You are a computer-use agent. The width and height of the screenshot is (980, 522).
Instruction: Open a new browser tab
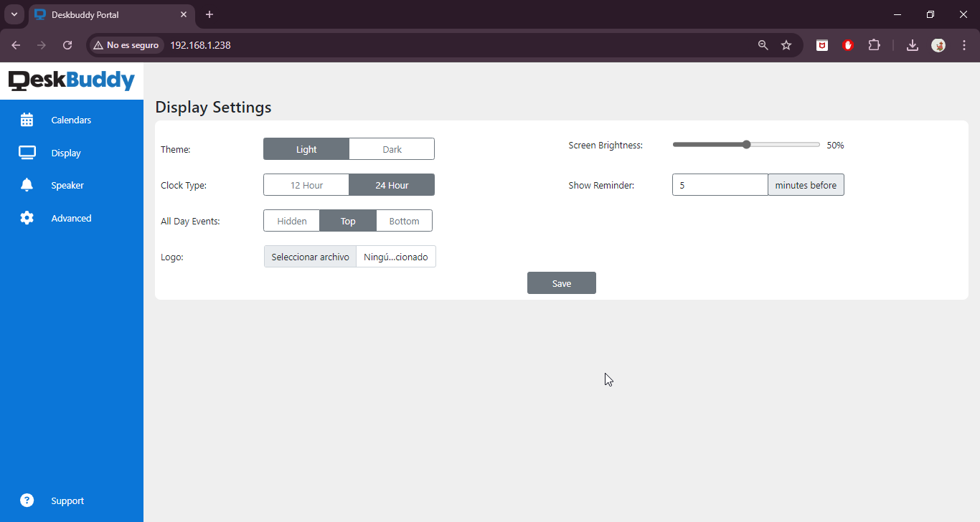click(209, 14)
